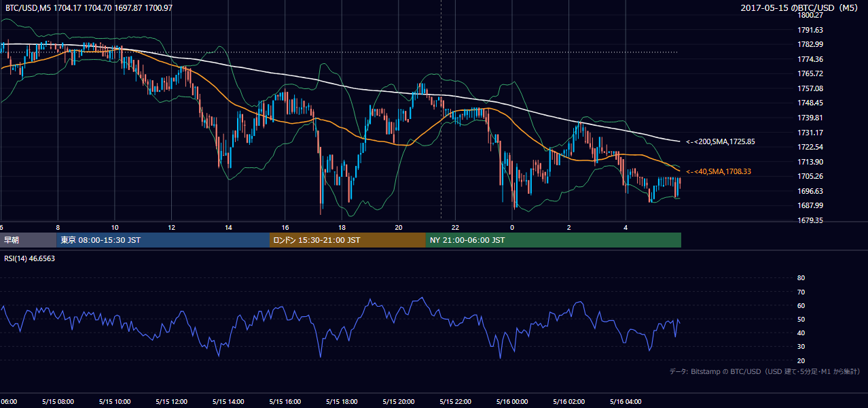Click the 1774.36 price axis label
Viewport: 868px width, 408px height.
coord(810,59)
